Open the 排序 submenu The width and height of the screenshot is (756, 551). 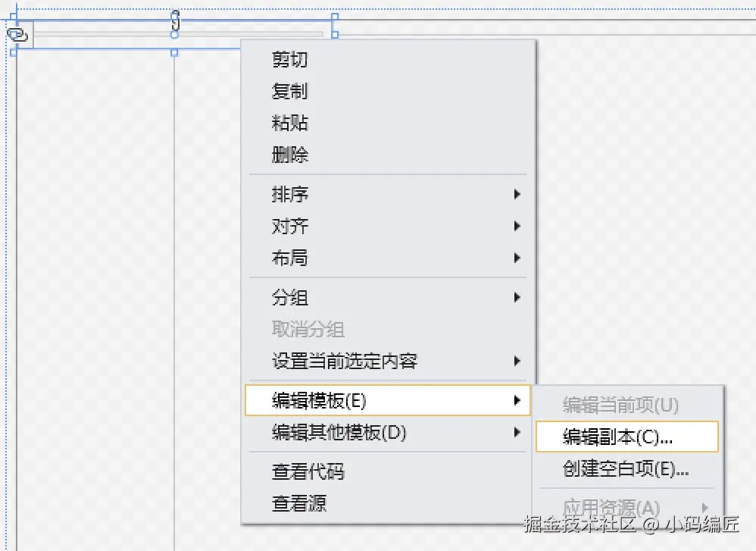pyautogui.click(x=388, y=195)
